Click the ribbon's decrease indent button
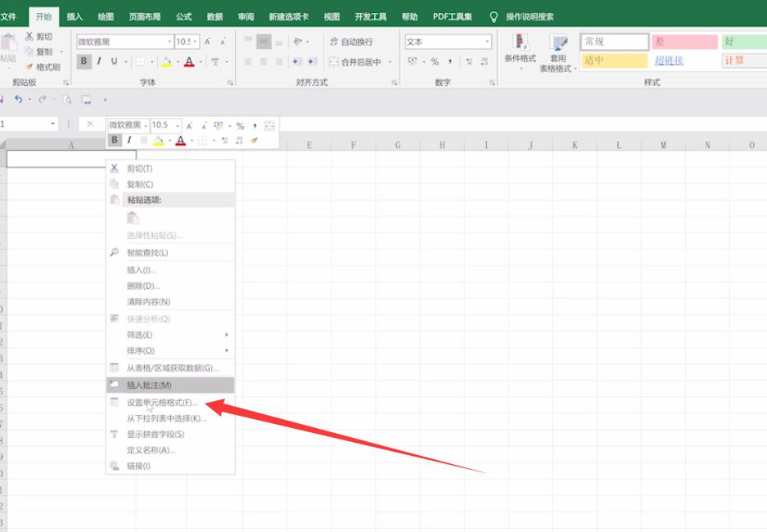767x532 pixels. coord(297,61)
